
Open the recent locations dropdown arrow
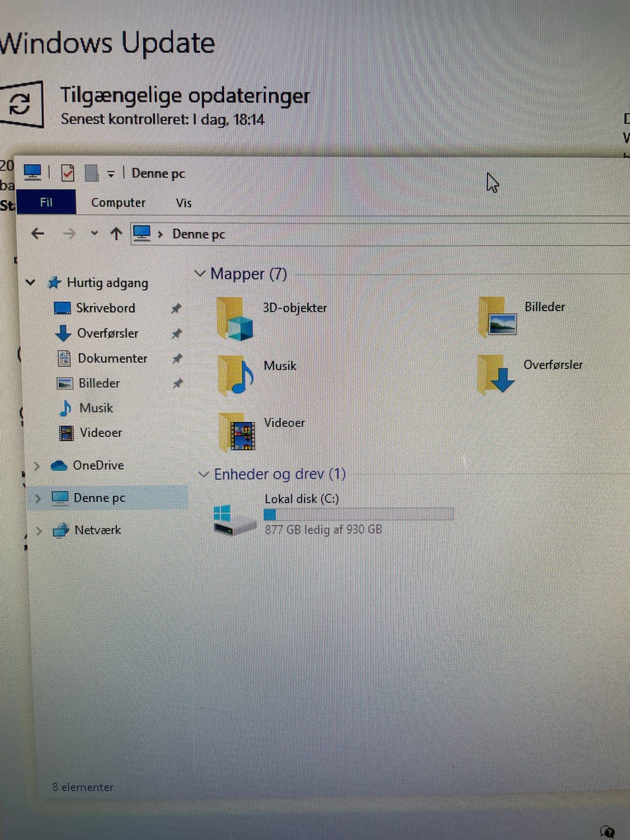94,233
